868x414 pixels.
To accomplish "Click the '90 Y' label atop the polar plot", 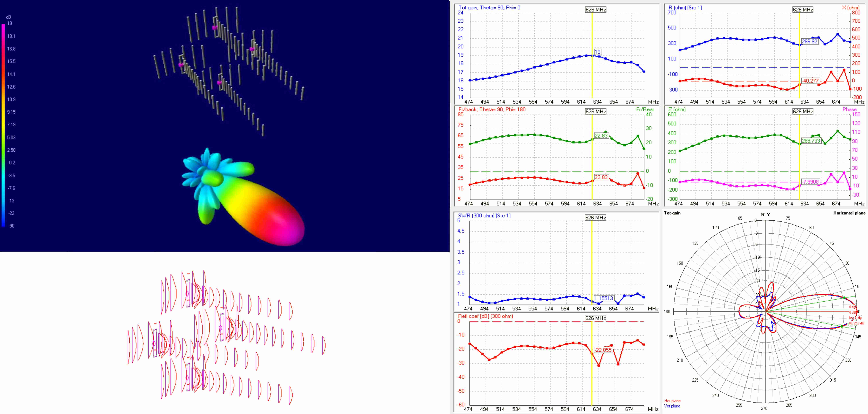I will 765,215.
